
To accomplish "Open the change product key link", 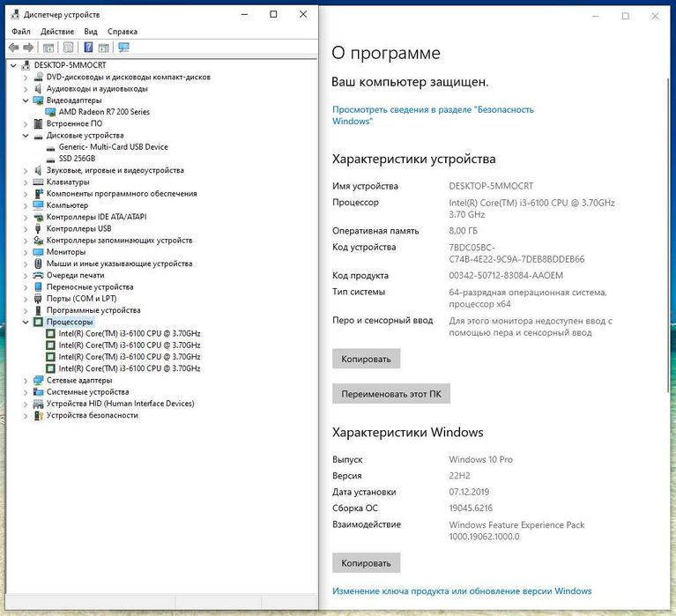I will point(462,591).
